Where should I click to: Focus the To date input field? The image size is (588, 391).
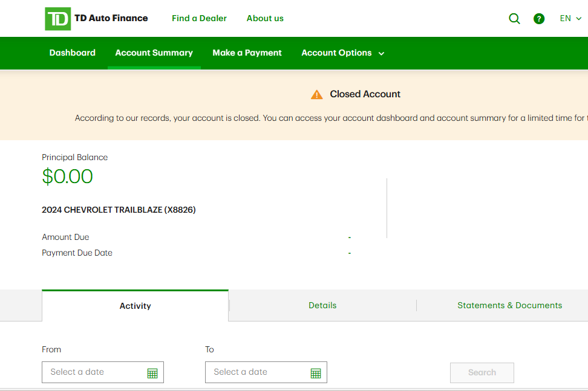pyautogui.click(x=266, y=372)
